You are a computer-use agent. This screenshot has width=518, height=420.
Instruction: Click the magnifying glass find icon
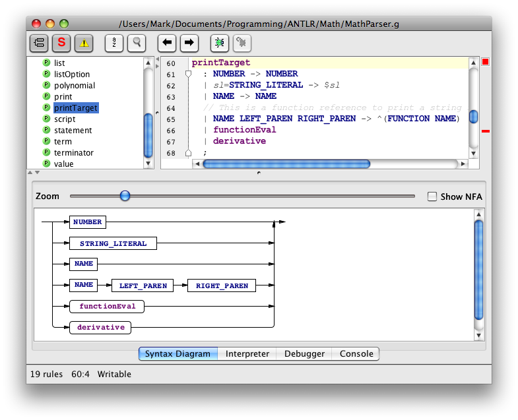(x=137, y=43)
